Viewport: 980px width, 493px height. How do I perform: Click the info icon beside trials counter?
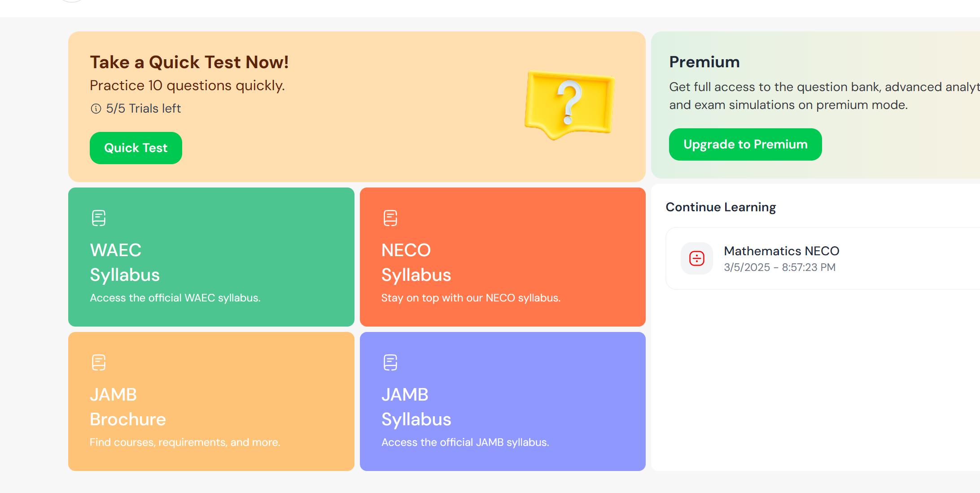tap(96, 108)
